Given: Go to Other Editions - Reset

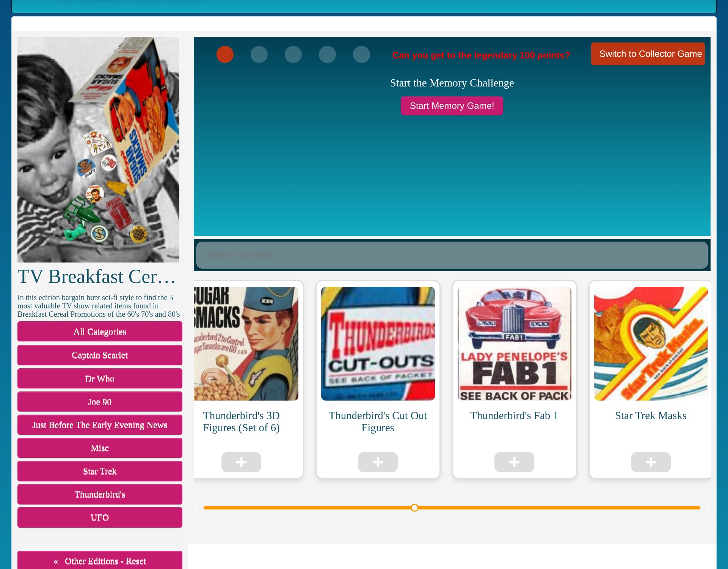Looking at the screenshot, I should click(x=100, y=561).
